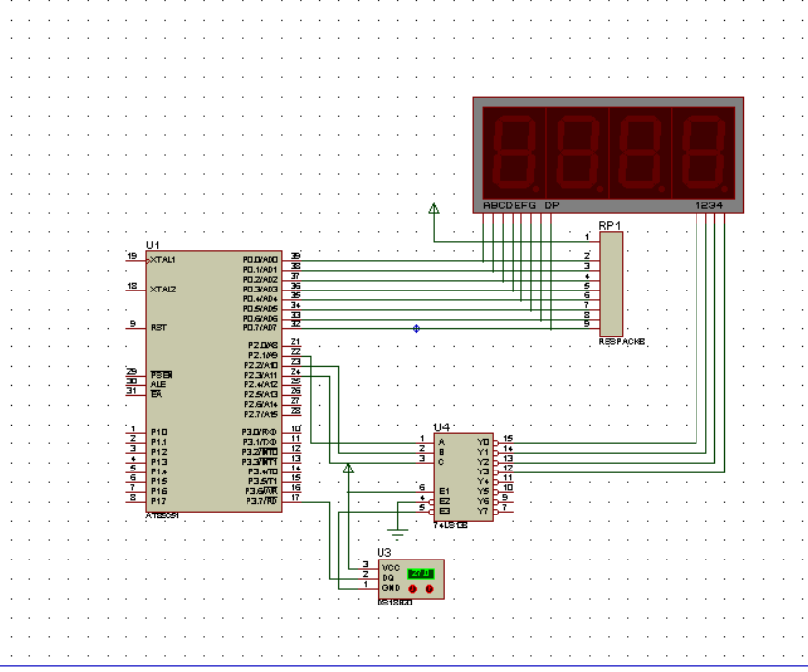Click the green temperature readout on DS18B20
This screenshot has height=672, width=808.
click(421, 573)
